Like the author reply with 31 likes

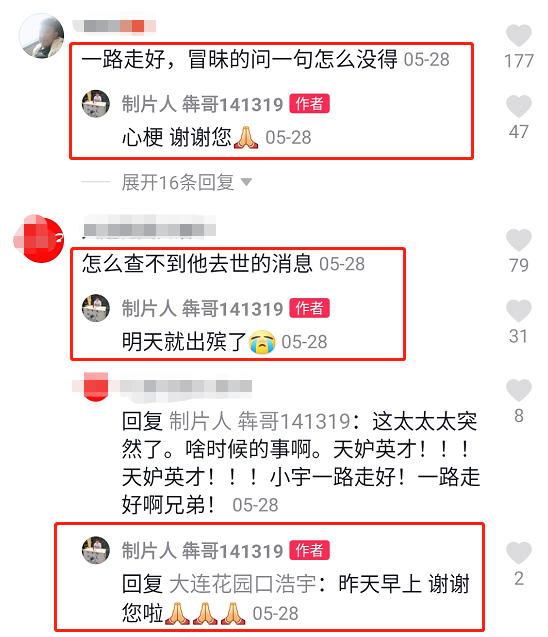[518, 311]
